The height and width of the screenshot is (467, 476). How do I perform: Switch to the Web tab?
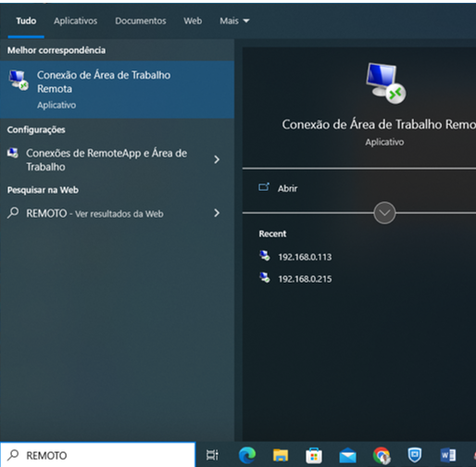[x=193, y=21]
